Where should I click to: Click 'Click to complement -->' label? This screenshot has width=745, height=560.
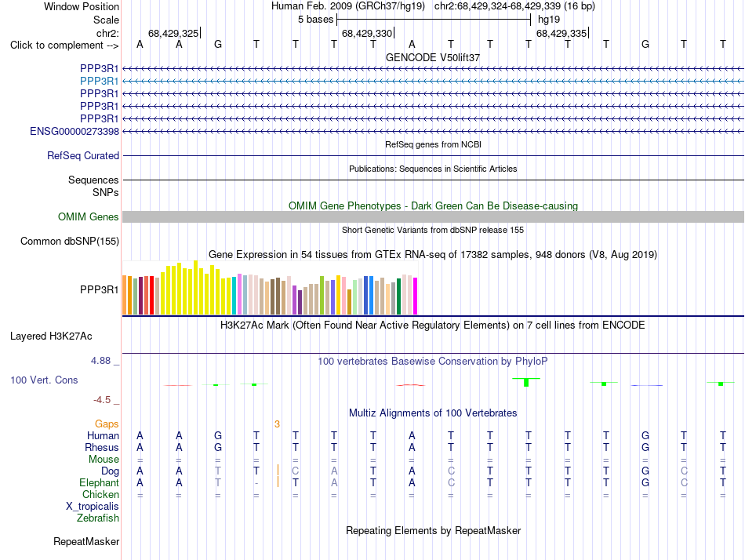point(64,45)
